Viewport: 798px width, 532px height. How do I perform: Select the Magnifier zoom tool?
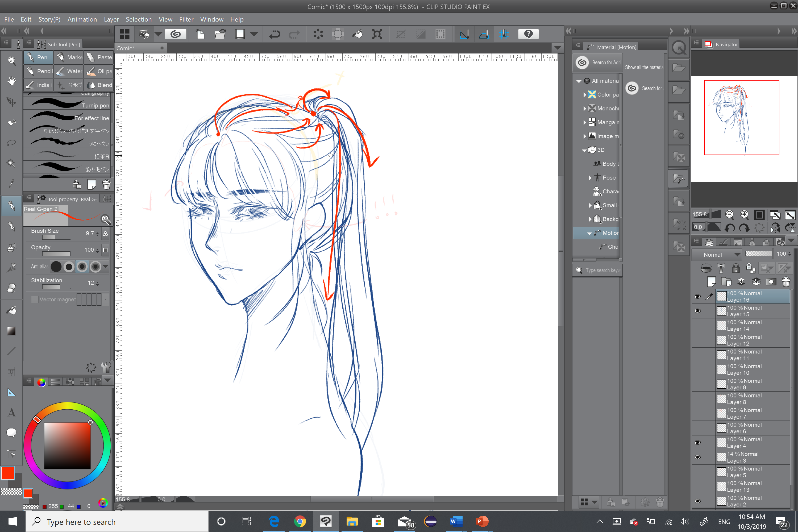click(x=11, y=61)
